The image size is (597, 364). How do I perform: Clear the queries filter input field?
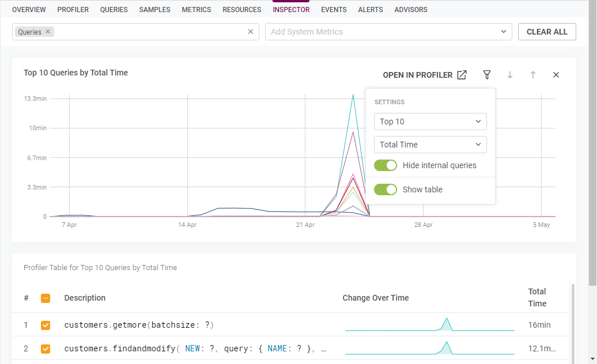(251, 32)
